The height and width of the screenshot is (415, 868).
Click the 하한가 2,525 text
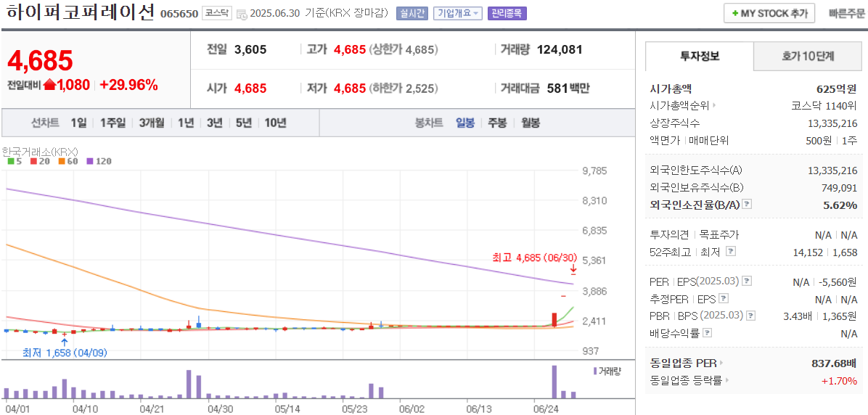pyautogui.click(x=404, y=88)
